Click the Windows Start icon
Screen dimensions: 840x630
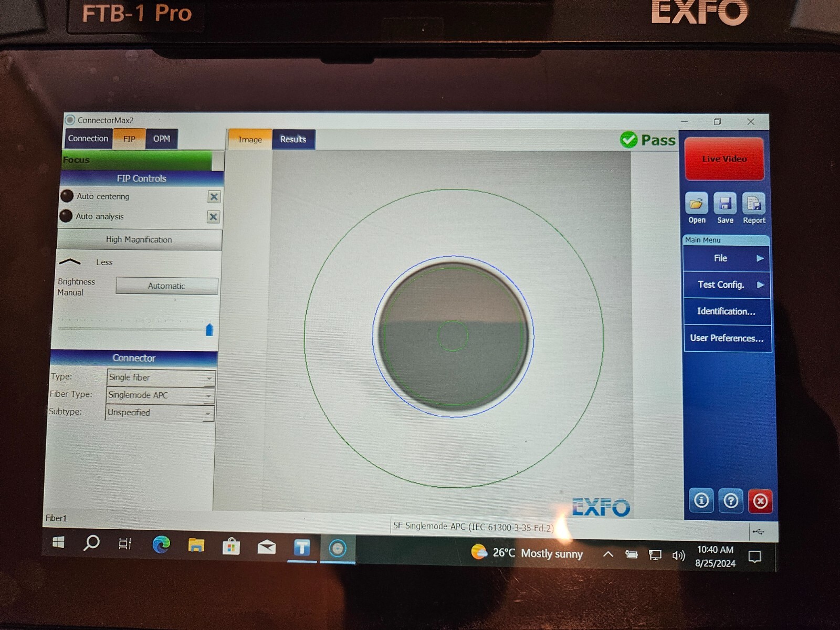58,542
